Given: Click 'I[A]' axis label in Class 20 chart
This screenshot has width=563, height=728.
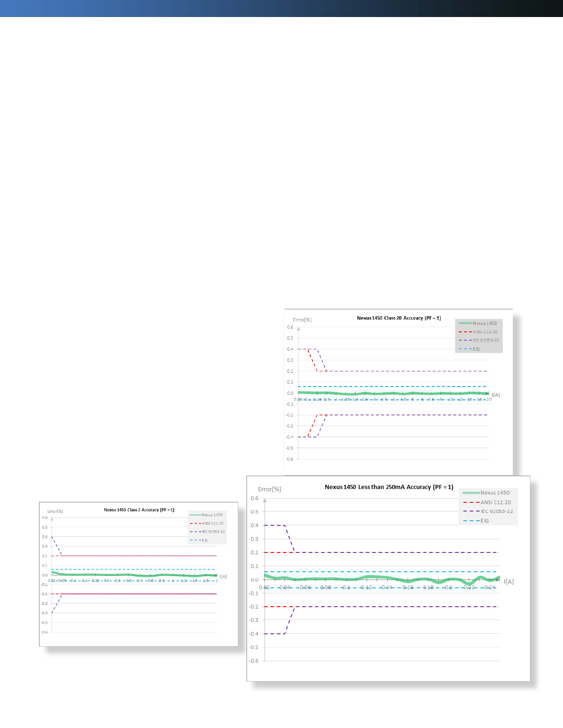Looking at the screenshot, I should (496, 395).
